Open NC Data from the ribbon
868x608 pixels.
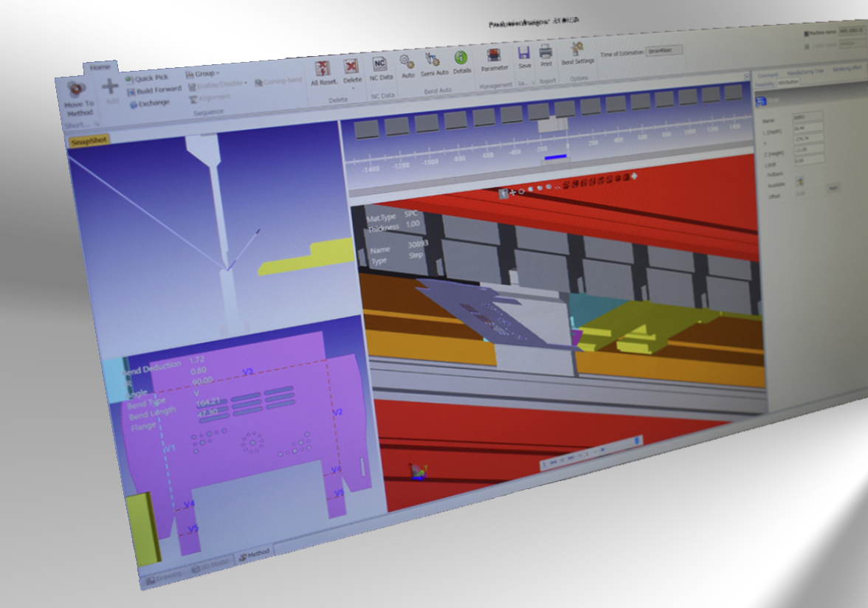click(380, 63)
